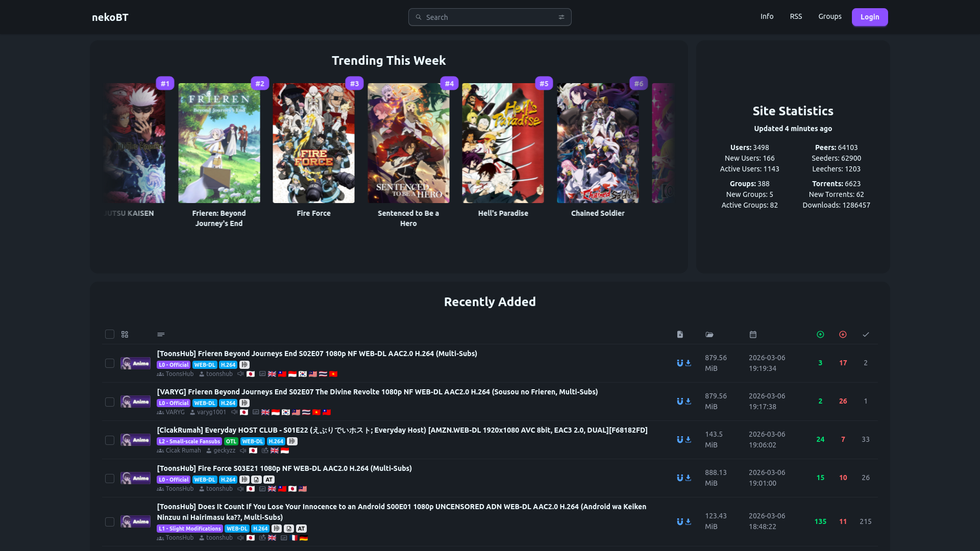Download ToonsHub Frieren torrent file
980x551 pixels.
point(688,363)
